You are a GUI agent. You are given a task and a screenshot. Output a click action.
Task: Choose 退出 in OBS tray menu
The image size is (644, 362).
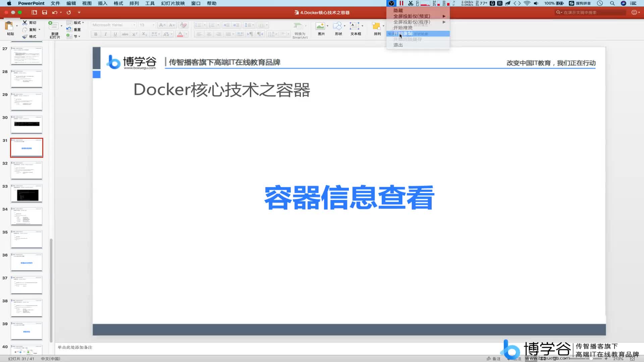click(418, 45)
